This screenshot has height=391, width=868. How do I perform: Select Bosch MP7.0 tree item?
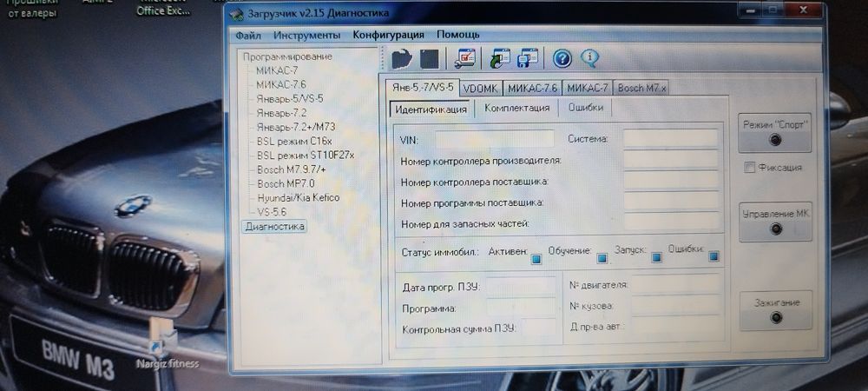point(286,182)
